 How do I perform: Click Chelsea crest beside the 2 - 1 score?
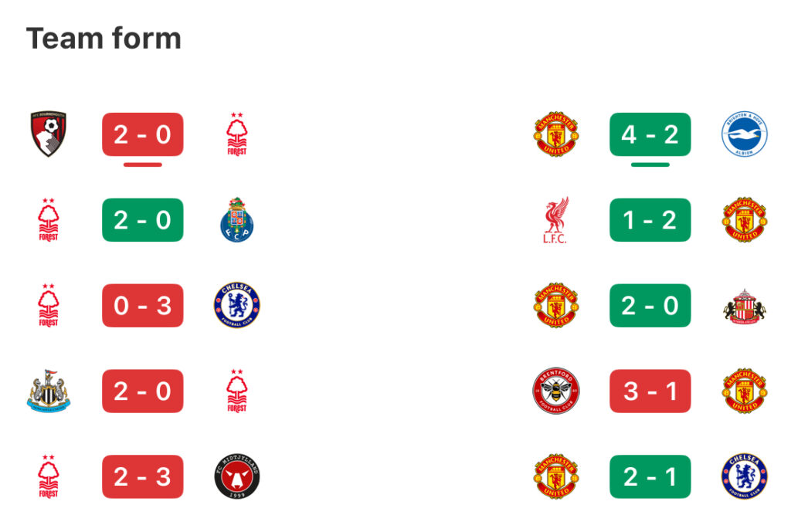[x=744, y=476]
